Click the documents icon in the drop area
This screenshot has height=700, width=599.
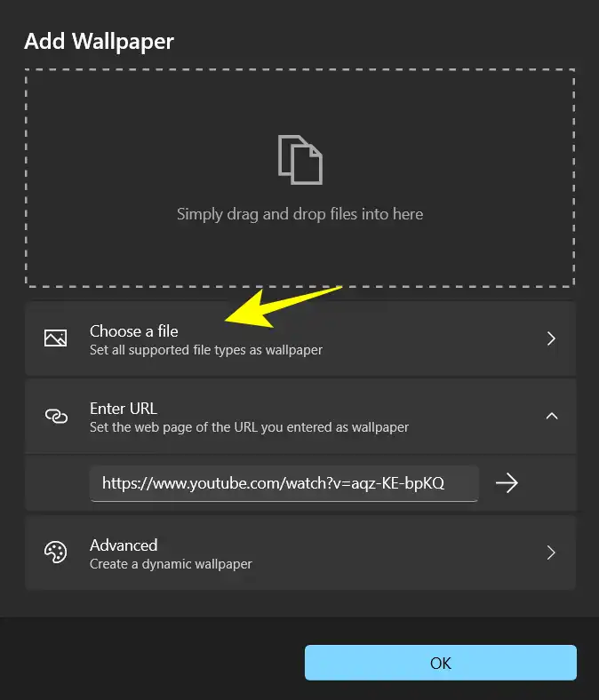pos(299,160)
